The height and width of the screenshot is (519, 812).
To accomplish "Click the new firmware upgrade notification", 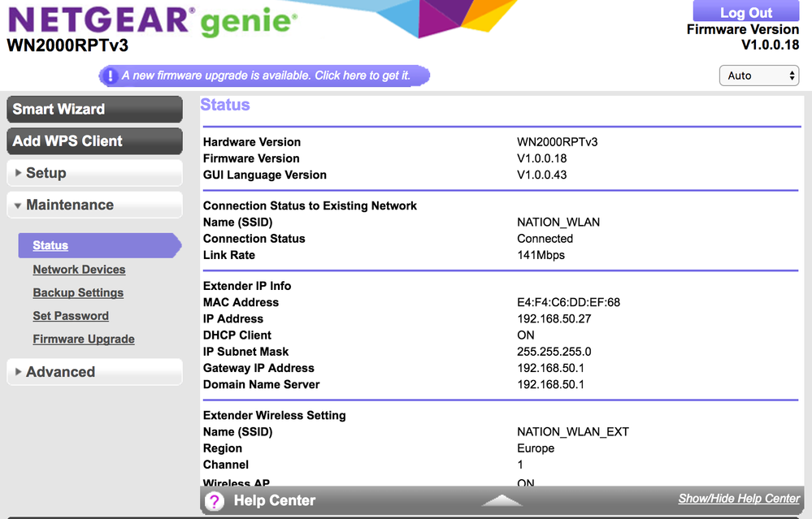I will (266, 76).
